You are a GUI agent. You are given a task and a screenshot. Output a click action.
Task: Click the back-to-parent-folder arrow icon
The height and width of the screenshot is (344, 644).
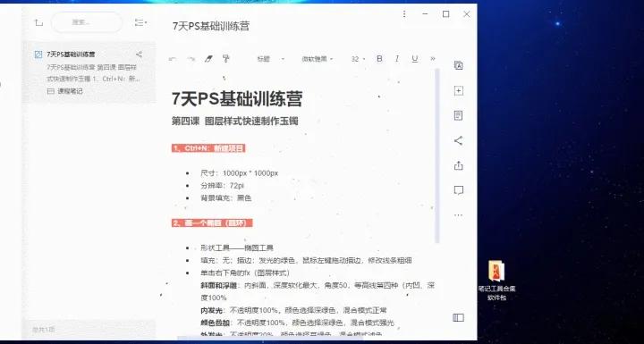click(38, 22)
